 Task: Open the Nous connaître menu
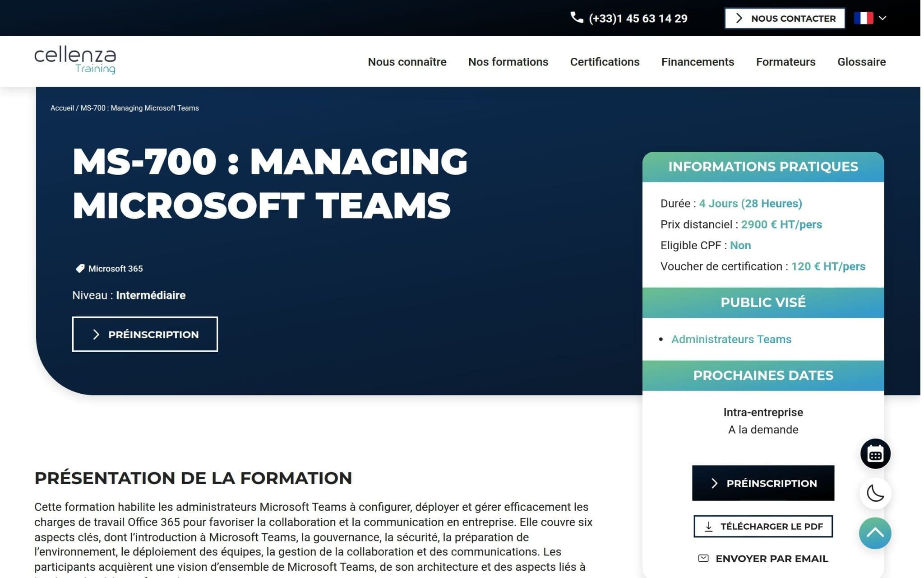[407, 62]
